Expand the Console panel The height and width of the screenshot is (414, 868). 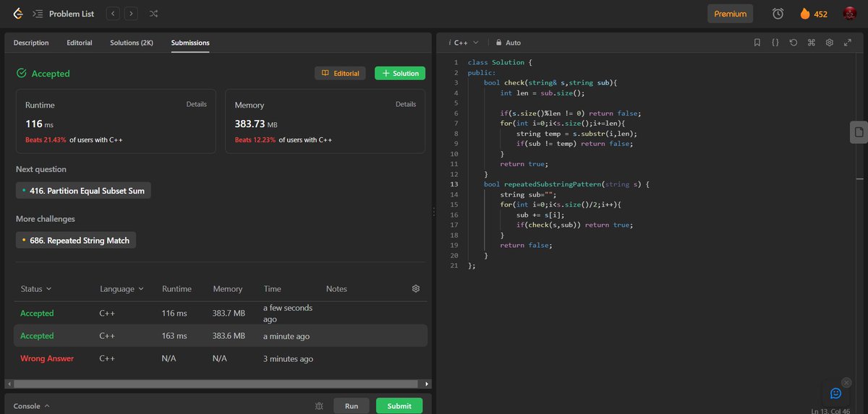tap(32, 406)
